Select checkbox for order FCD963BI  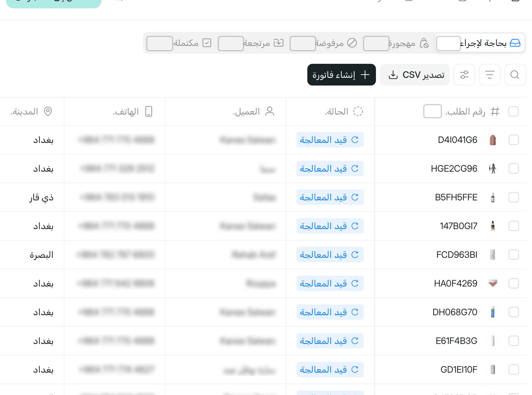(x=513, y=255)
